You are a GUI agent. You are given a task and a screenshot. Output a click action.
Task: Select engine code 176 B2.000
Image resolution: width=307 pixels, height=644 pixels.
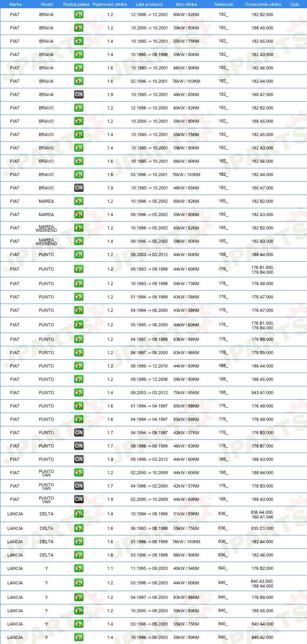[263, 568]
